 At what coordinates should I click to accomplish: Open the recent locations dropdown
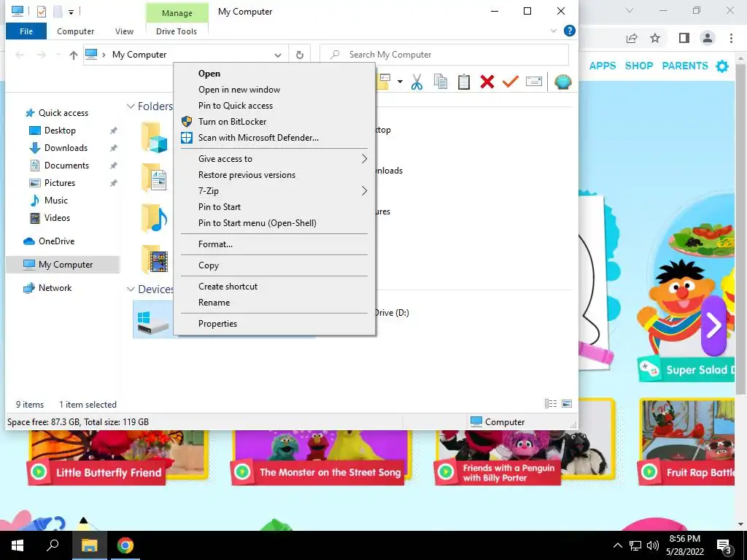[58, 55]
